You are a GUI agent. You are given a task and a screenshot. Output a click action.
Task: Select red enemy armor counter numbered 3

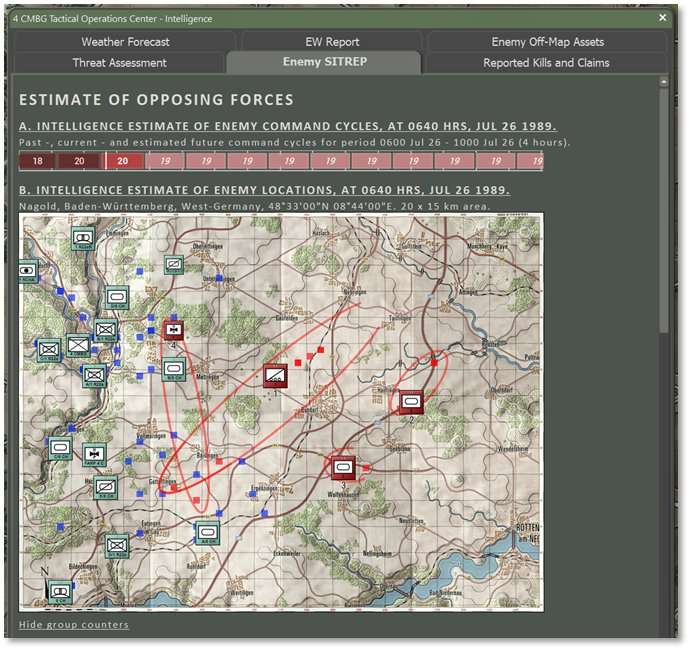344,466
